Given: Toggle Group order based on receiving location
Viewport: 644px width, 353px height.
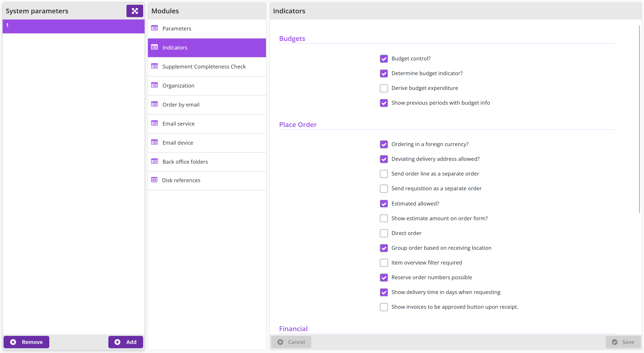Looking at the screenshot, I should 384,248.
